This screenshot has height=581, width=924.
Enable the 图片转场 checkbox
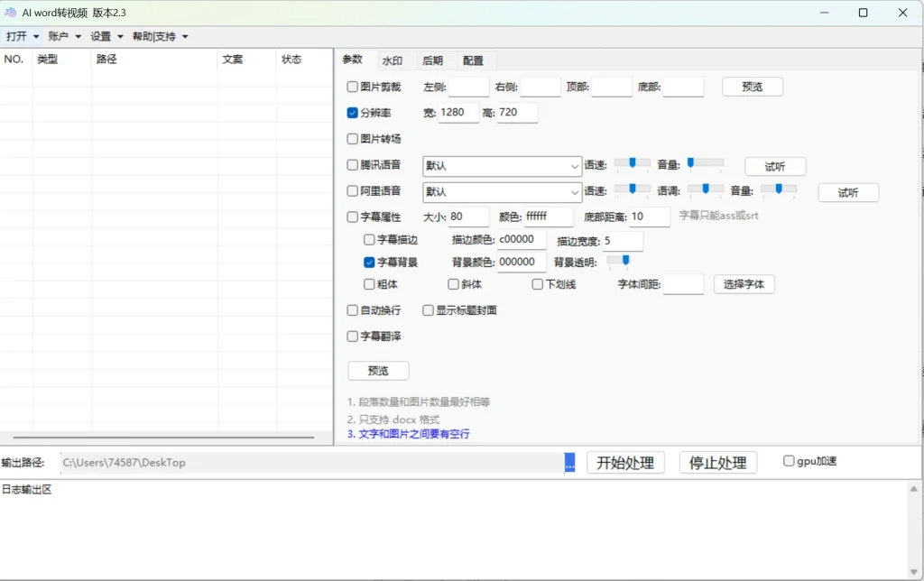pos(353,138)
